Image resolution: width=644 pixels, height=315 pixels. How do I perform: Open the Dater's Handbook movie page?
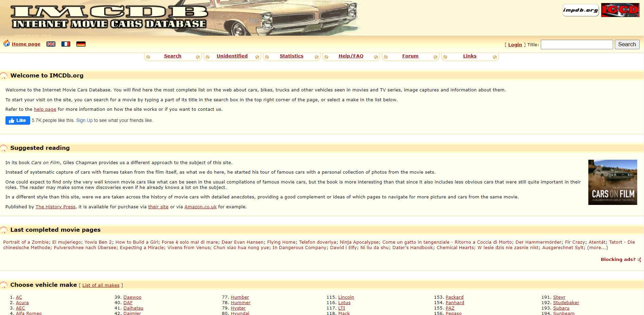tap(413, 248)
